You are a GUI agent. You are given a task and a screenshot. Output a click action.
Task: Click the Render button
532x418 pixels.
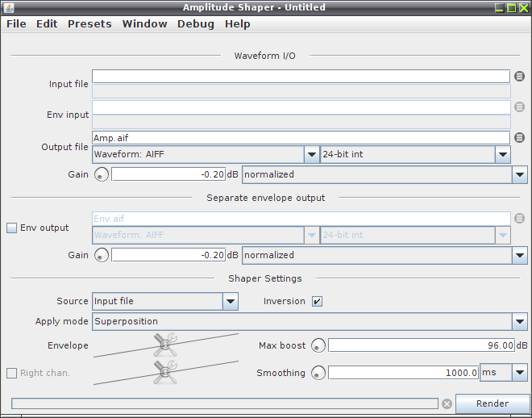[x=493, y=403]
